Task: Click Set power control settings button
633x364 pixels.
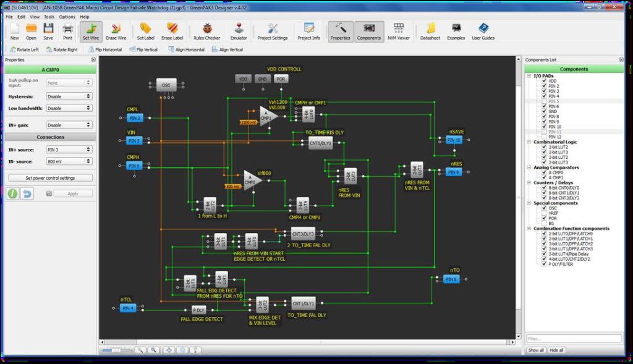Action: coord(51,178)
